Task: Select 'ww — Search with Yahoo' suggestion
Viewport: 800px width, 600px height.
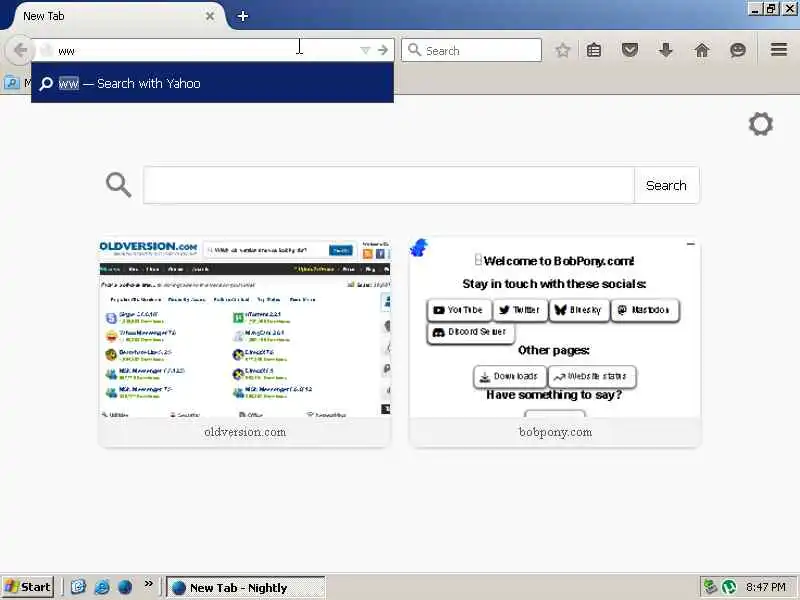Action: click(x=212, y=83)
